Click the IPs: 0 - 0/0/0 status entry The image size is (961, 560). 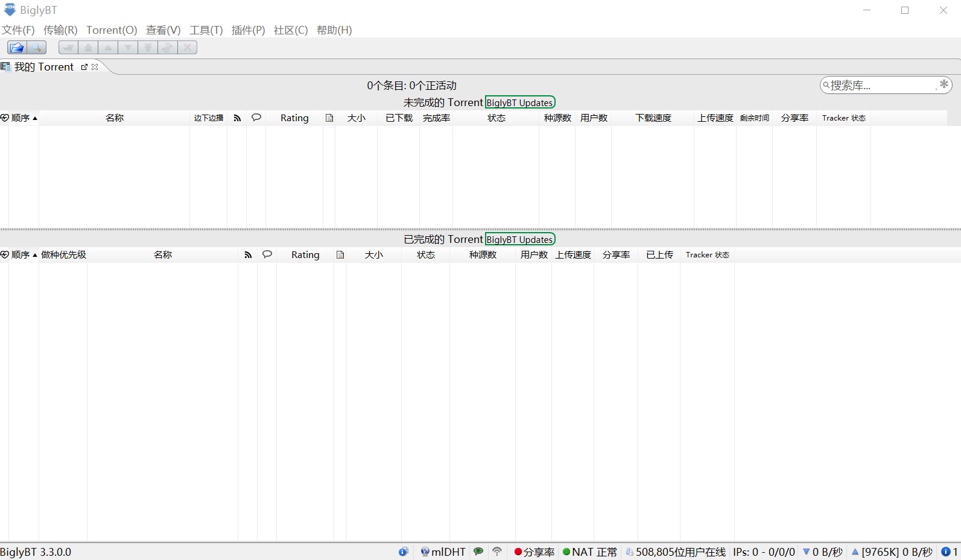click(764, 552)
